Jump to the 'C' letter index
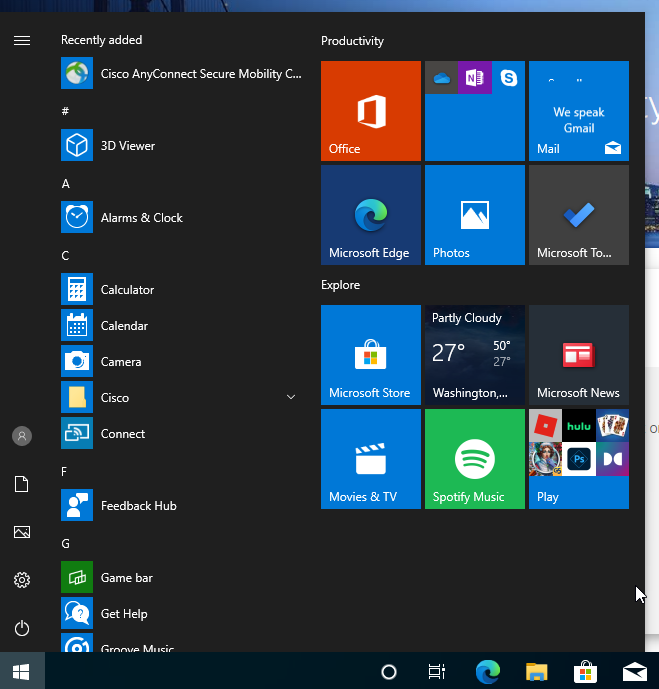Image resolution: width=659 pixels, height=689 pixels. pos(65,256)
